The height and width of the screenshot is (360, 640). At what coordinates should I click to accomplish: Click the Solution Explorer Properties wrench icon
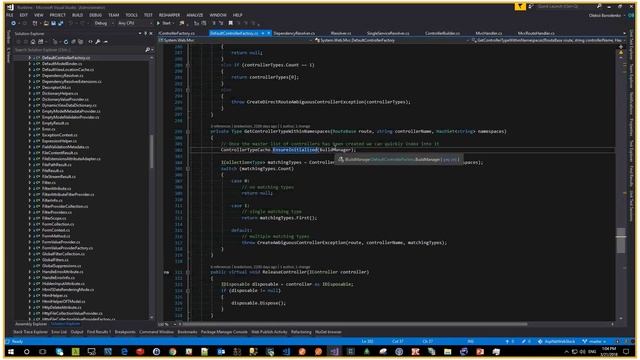(98, 42)
